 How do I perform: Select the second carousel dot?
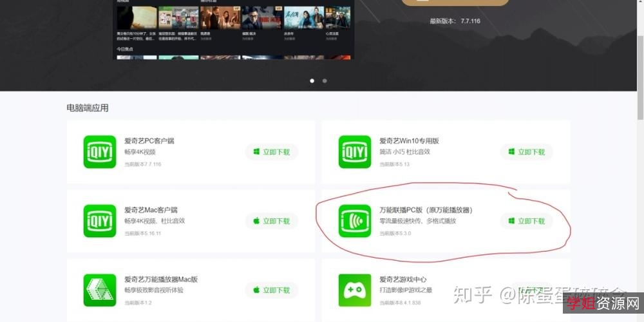pyautogui.click(x=325, y=81)
